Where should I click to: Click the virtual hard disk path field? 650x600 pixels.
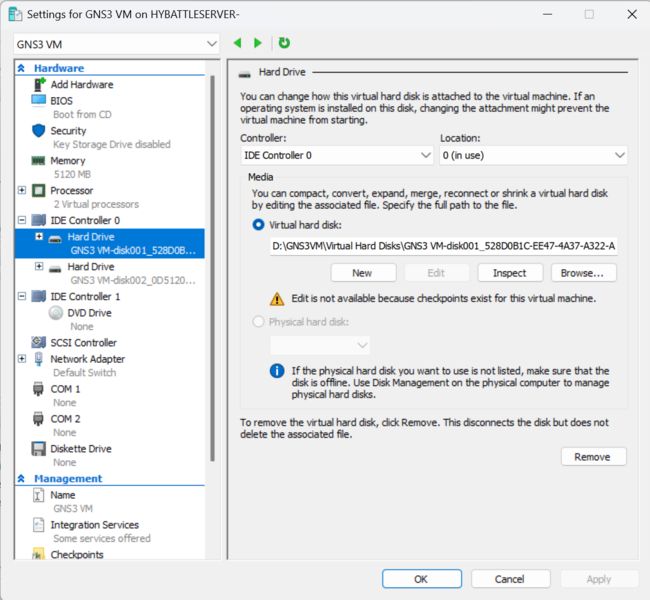tap(444, 246)
